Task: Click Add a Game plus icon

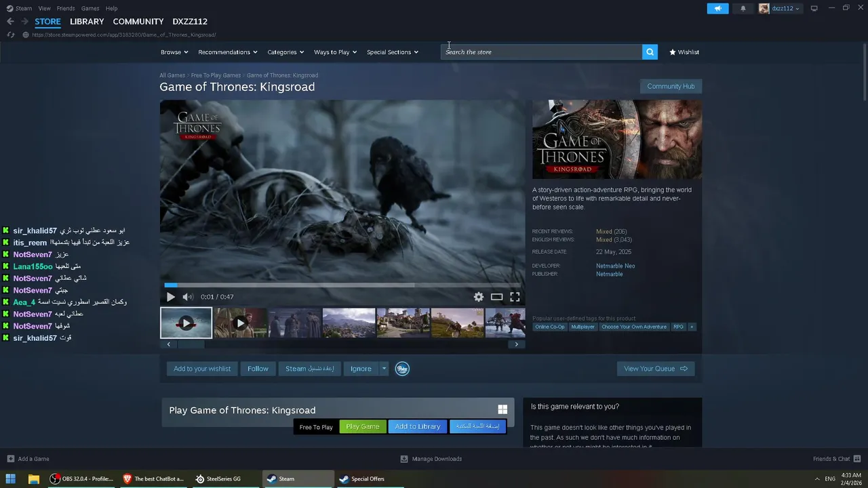Action: click(x=10, y=459)
